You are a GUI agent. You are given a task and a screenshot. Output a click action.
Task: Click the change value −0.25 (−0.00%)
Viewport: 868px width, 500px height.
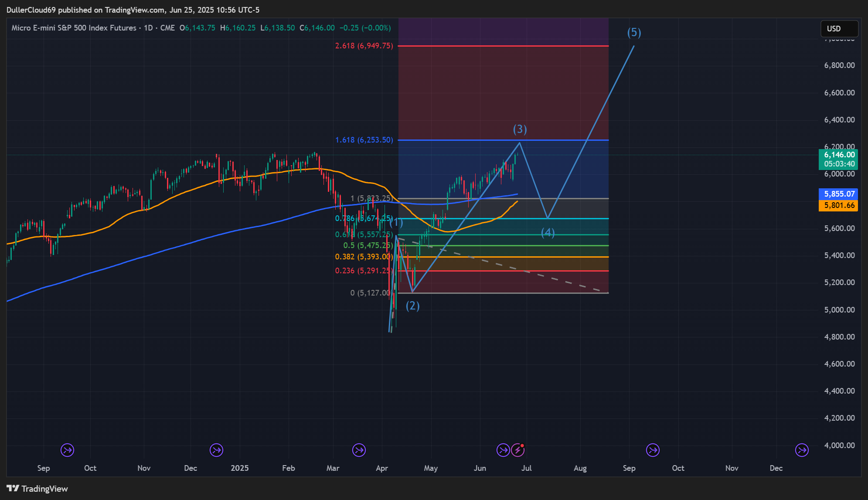[x=365, y=28]
